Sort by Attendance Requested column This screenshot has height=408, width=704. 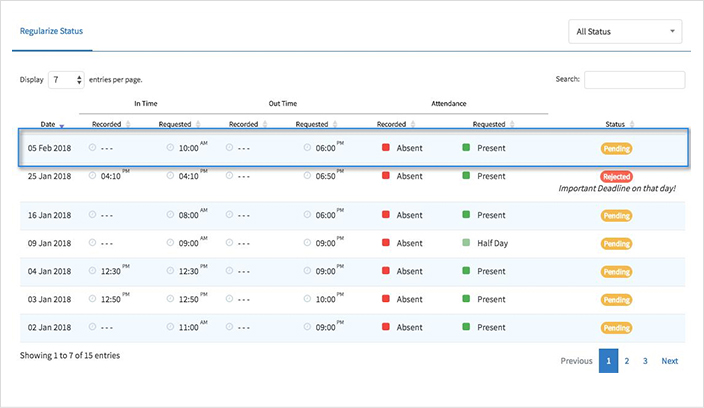point(493,124)
